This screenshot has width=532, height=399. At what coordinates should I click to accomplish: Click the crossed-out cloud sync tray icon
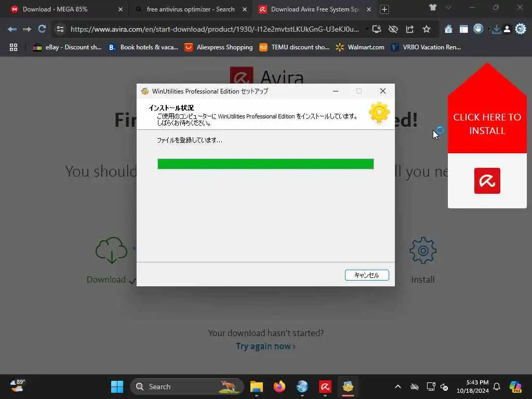(x=414, y=387)
